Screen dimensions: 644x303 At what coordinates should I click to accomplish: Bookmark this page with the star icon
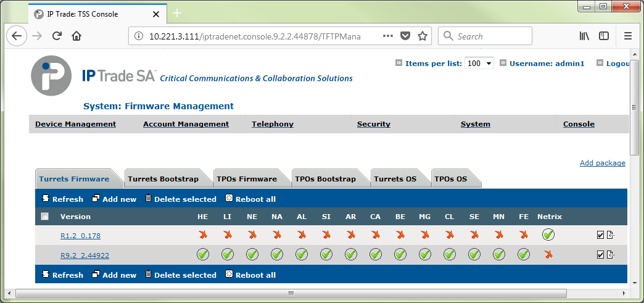(422, 36)
